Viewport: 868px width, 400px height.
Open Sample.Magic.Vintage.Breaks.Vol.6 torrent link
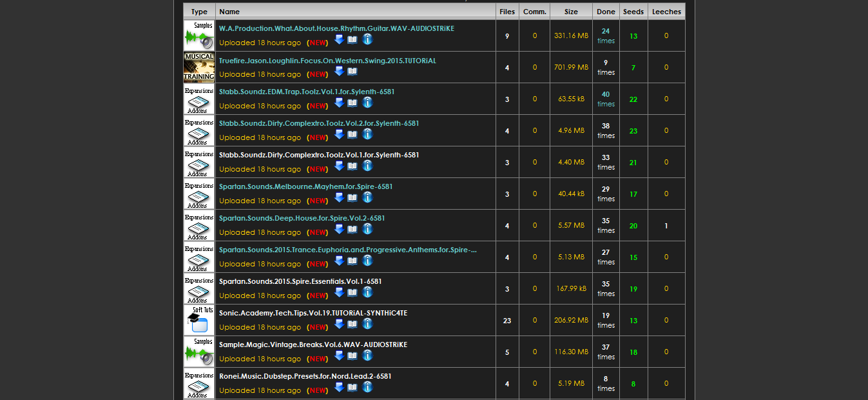tap(313, 345)
